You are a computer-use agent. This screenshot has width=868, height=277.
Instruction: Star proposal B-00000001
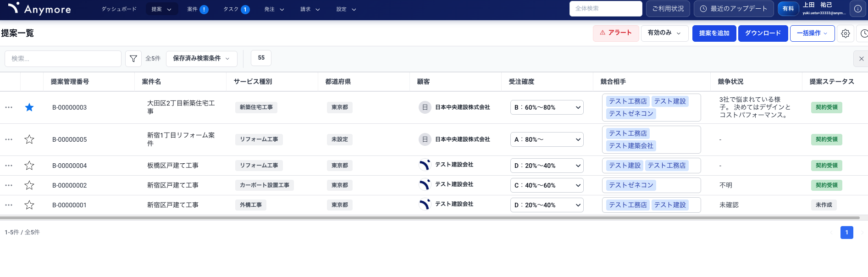coord(29,205)
